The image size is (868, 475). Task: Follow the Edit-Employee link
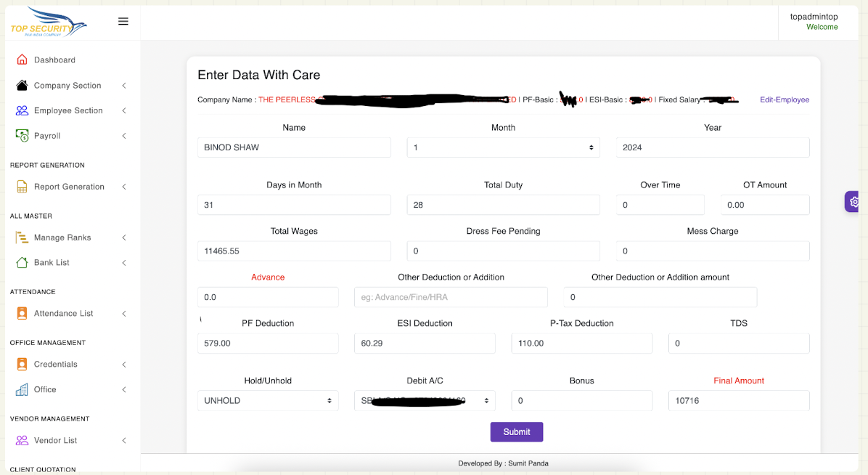[784, 100]
